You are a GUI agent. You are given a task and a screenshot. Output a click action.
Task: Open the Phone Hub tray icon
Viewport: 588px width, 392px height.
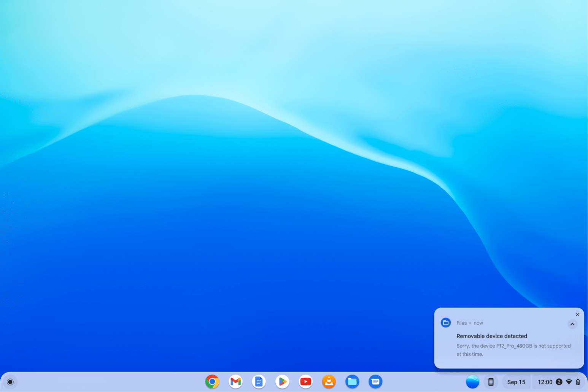491,382
